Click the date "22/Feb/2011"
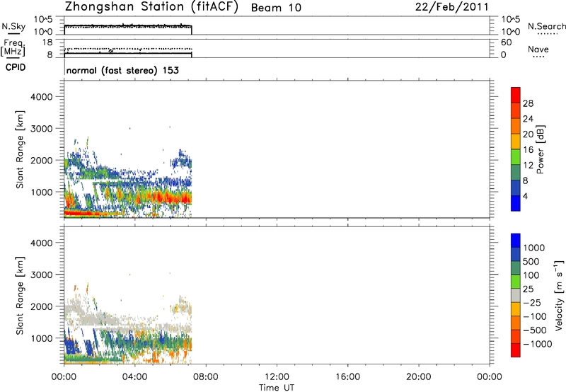Image resolution: width=566 pixels, height=392 pixels. pos(452,7)
